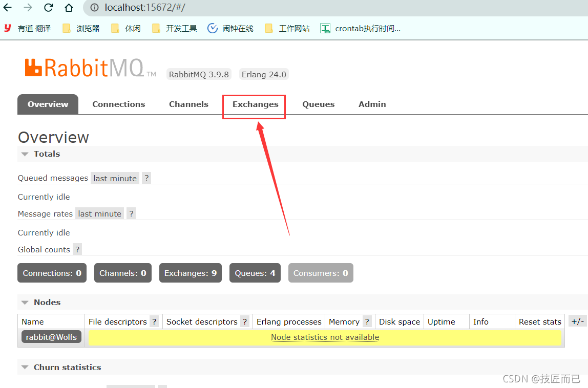Click the browser forward arrow
The width and height of the screenshot is (588, 388).
pyautogui.click(x=28, y=7)
